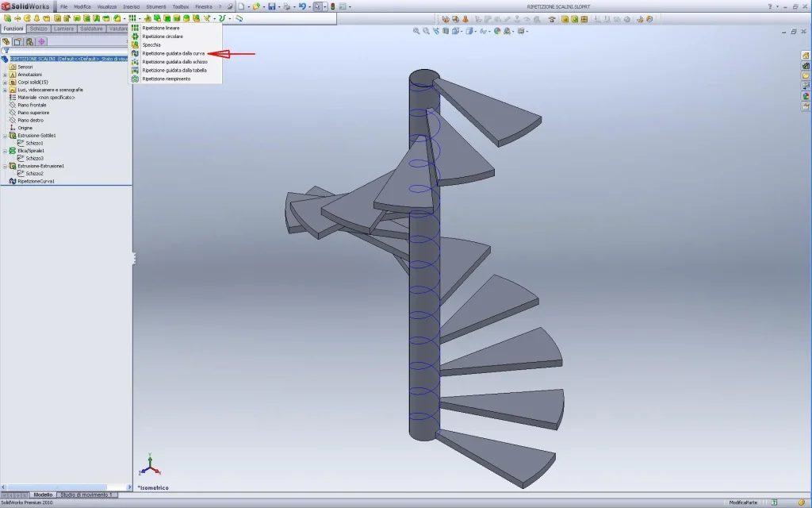Switch to the Funzioni tab
This screenshot has width=812, height=508.
tap(13, 29)
